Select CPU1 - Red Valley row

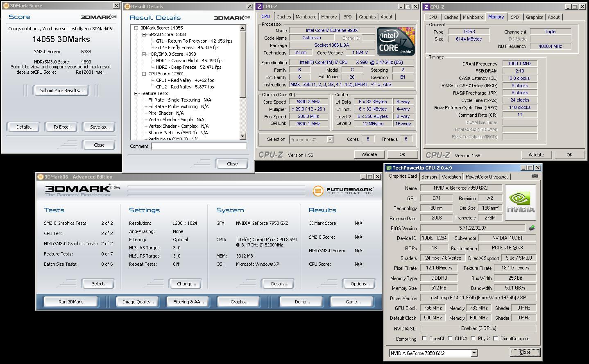click(185, 80)
